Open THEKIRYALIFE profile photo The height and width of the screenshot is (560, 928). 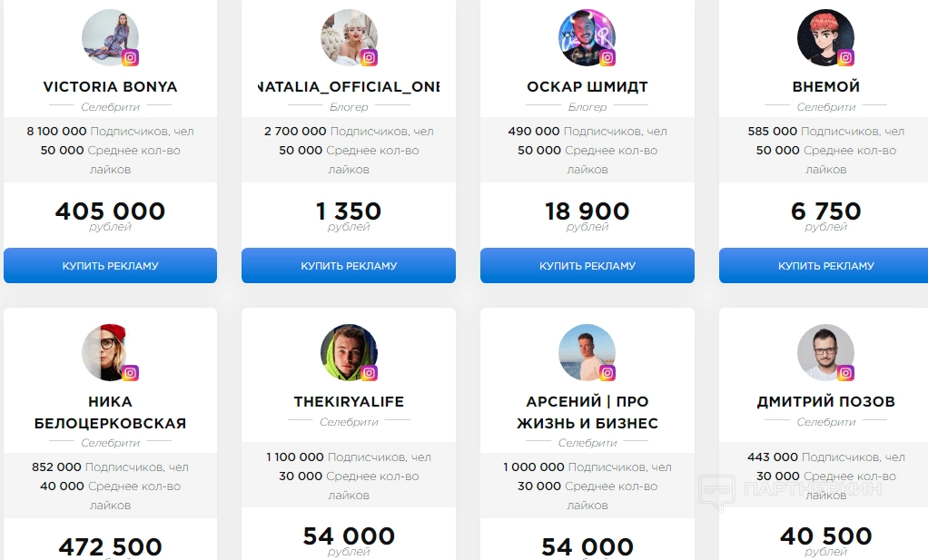(348, 352)
